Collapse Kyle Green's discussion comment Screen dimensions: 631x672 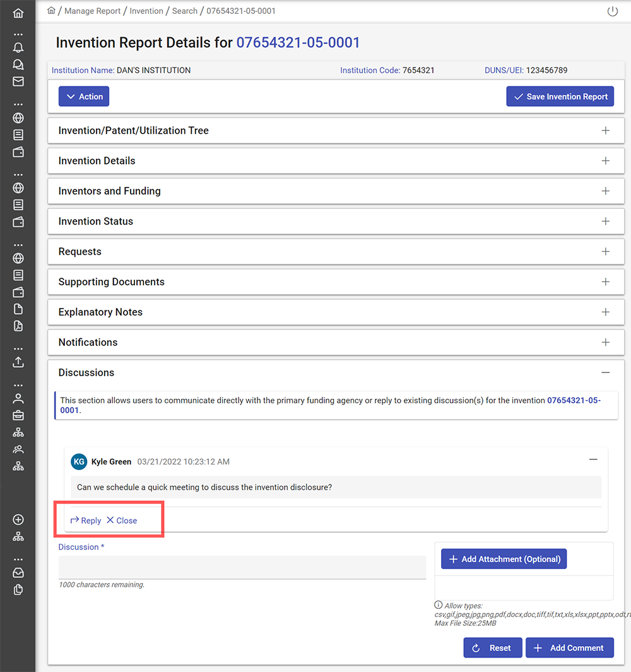click(593, 460)
